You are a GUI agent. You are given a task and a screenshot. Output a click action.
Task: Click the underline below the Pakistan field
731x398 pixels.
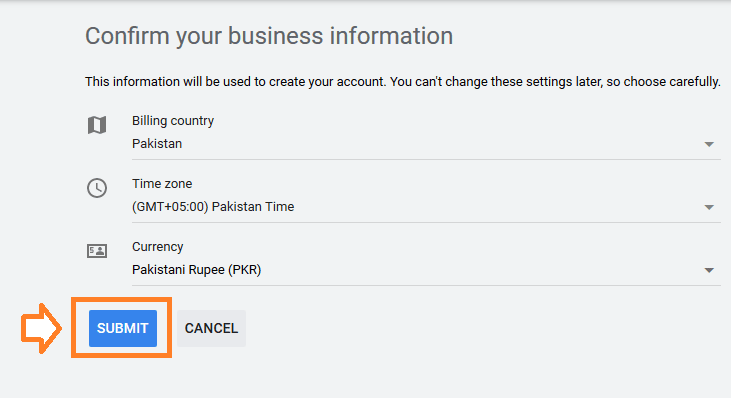point(426,159)
